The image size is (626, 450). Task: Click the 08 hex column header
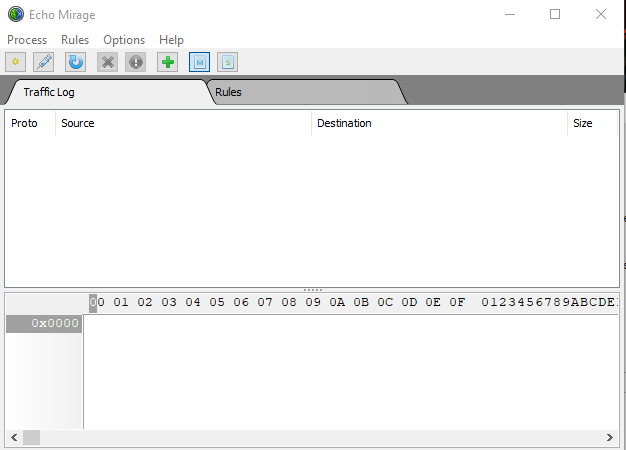(x=289, y=302)
